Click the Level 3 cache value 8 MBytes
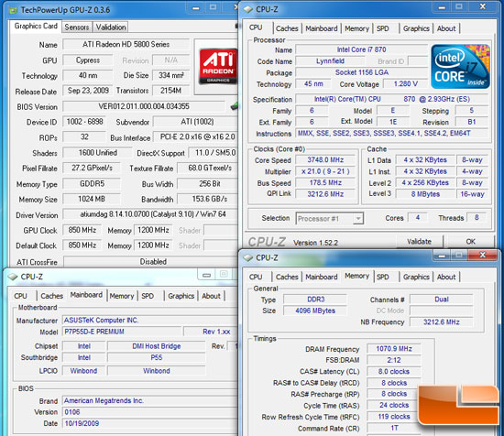The height and width of the screenshot is (436, 504). (x=425, y=194)
